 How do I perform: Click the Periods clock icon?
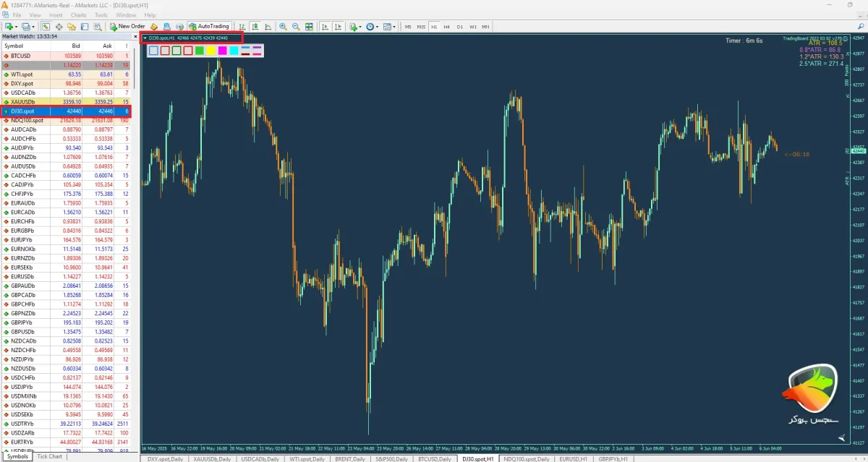pos(370,26)
